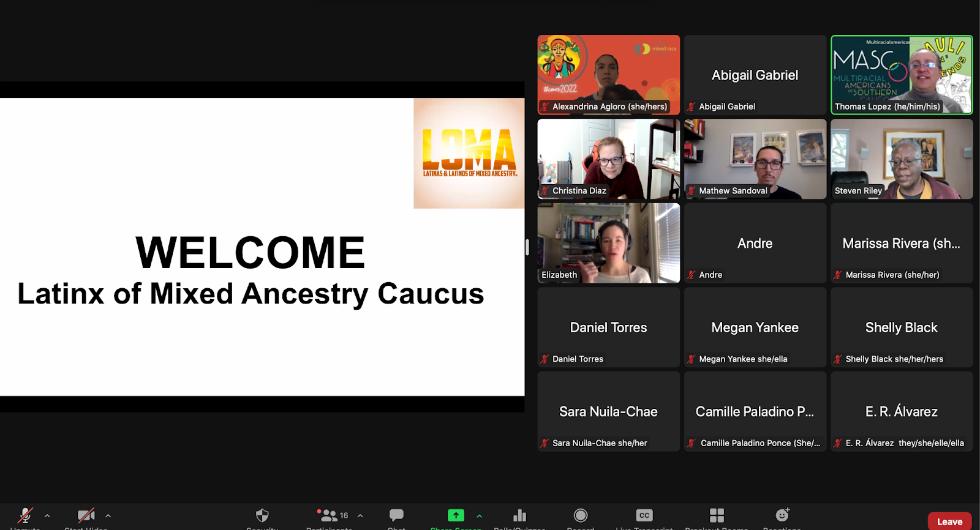Open the Reactions smiley icon
The image size is (980, 530).
[x=782, y=516]
